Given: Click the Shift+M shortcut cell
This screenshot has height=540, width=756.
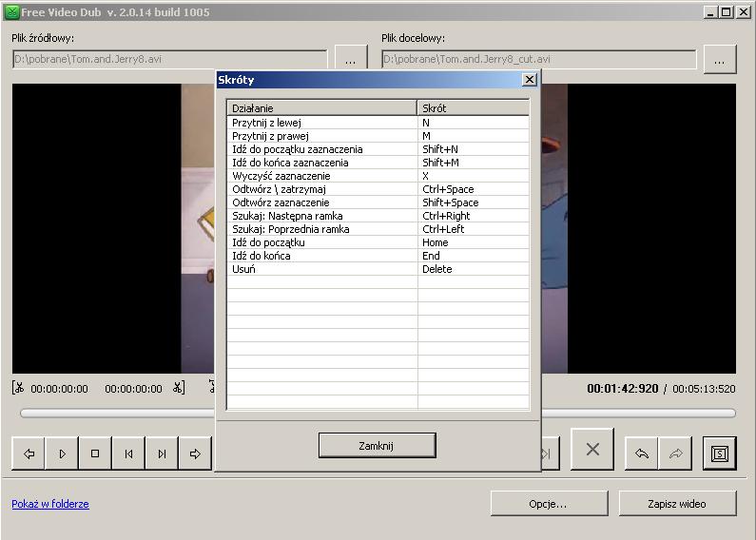Looking at the screenshot, I should [474, 163].
